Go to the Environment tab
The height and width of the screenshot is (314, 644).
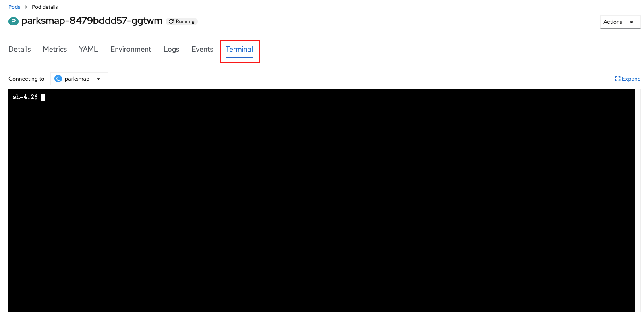[x=130, y=49]
